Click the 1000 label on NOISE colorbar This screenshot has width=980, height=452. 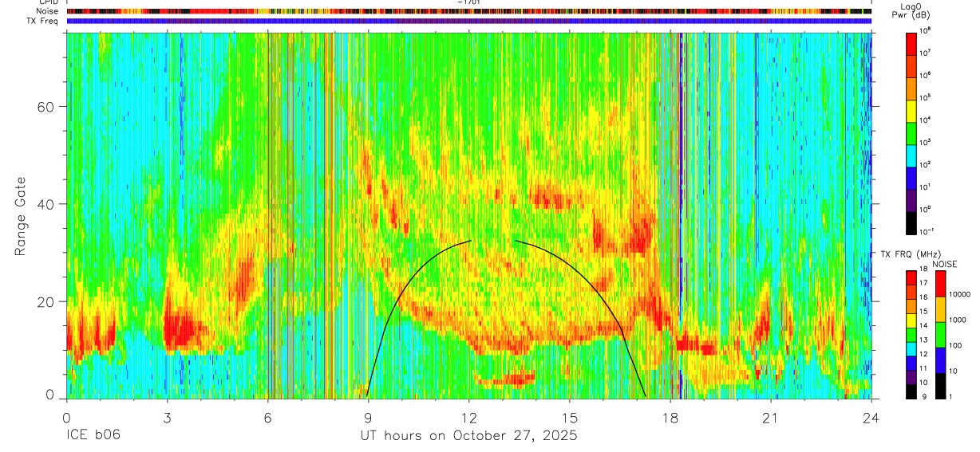pos(958,320)
